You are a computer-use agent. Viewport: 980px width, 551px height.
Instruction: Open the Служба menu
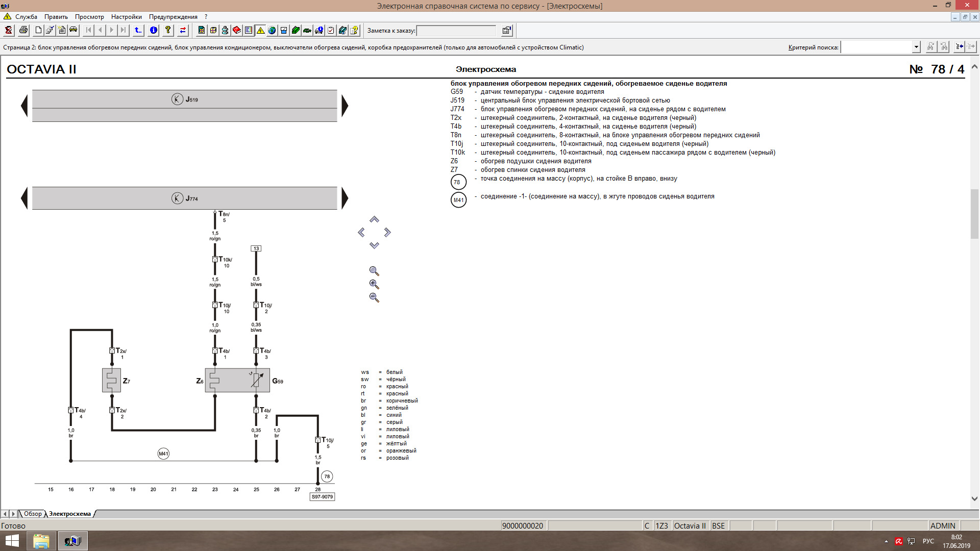26,17
